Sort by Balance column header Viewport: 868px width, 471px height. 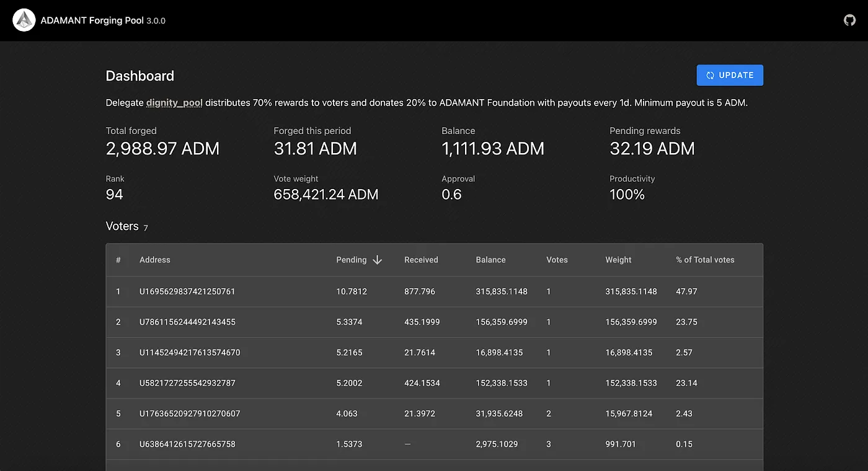(x=490, y=260)
